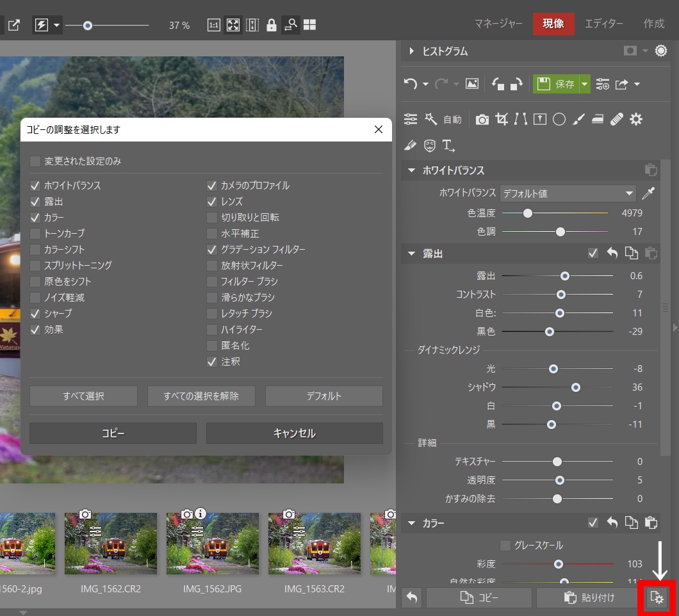Uncheck ホワイトバランス in the copy dialog
The width and height of the screenshot is (679, 616).
click(x=35, y=185)
